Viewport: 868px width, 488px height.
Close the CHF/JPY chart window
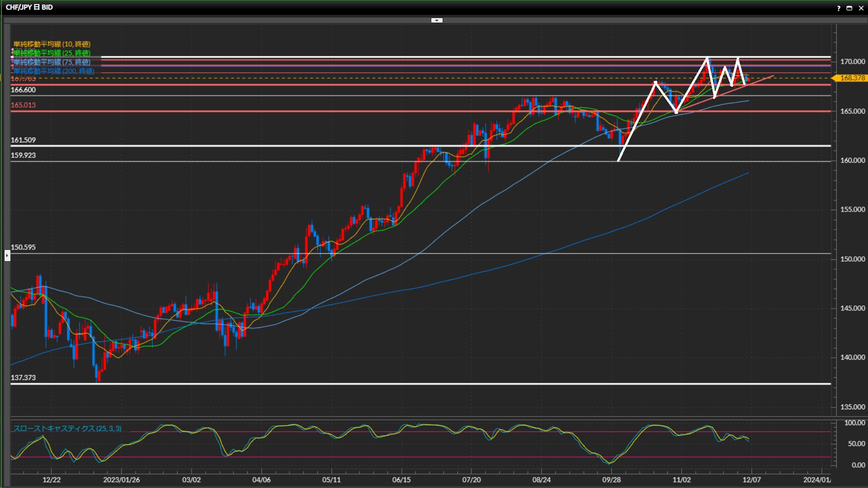pyautogui.click(x=861, y=8)
